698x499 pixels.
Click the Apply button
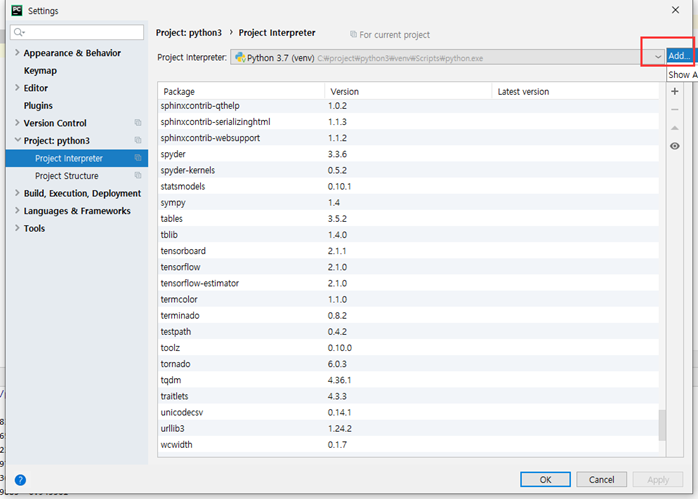(x=658, y=479)
